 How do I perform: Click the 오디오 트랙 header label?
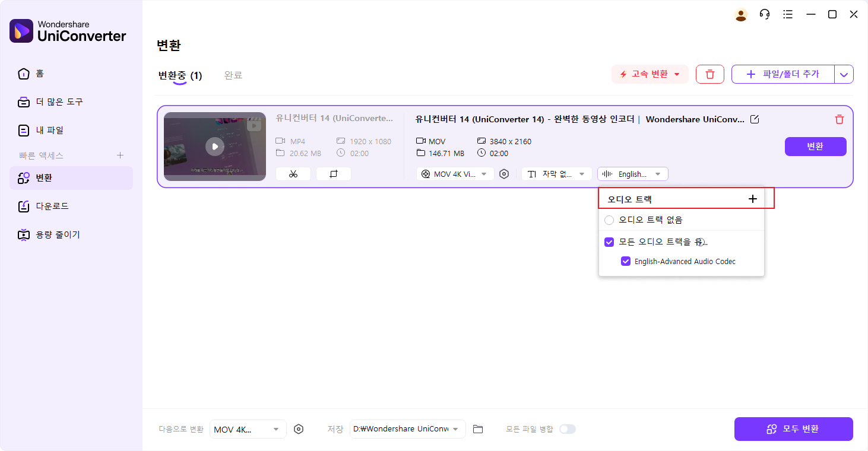click(x=629, y=199)
